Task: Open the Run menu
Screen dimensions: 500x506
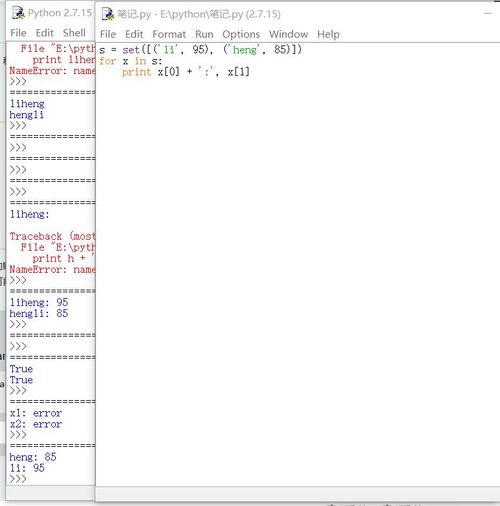Action: click(204, 34)
